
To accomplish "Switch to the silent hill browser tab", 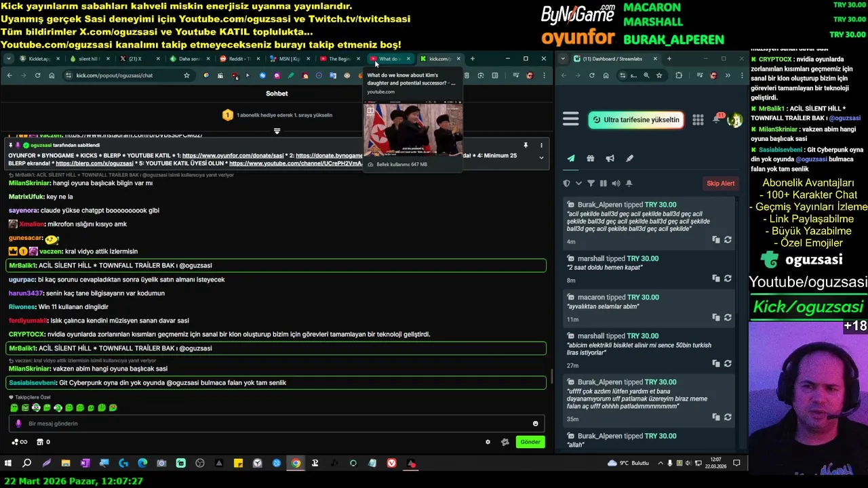I will [89, 59].
